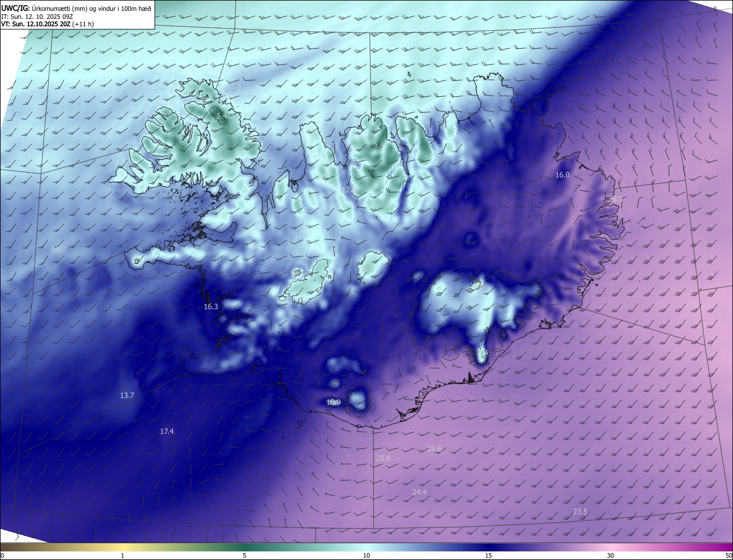This screenshot has height=560, width=733.
Task: Click the 24.4 value south of Iceland
Action: pos(419,492)
